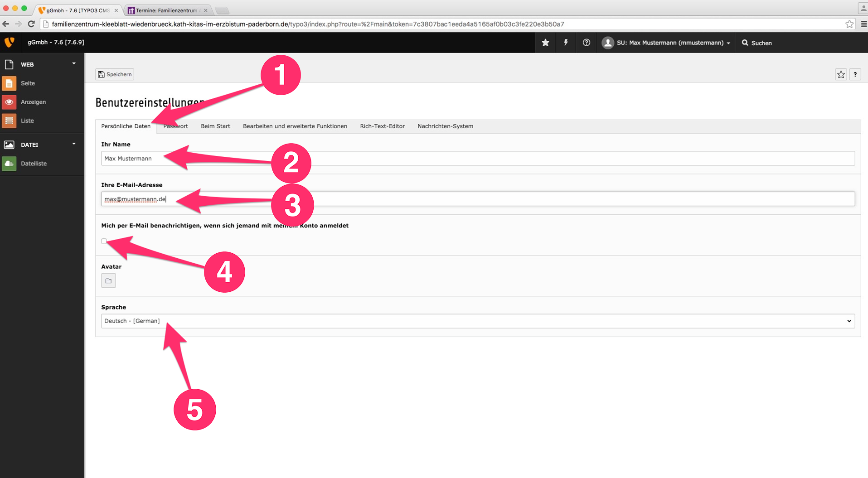Switch to the Passwort tab
Image resolution: width=868 pixels, height=478 pixels.
coord(176,126)
